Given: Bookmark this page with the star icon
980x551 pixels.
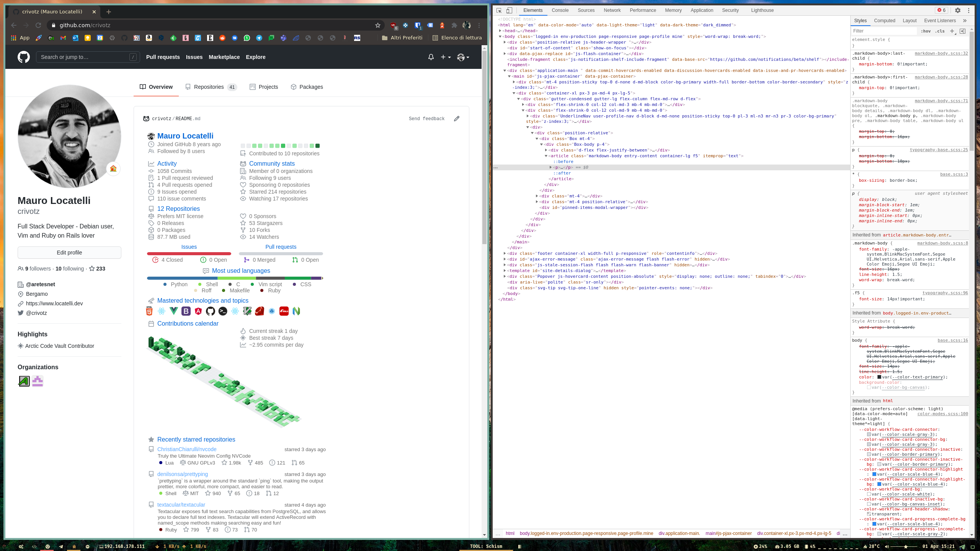Looking at the screenshot, I should [x=378, y=25].
